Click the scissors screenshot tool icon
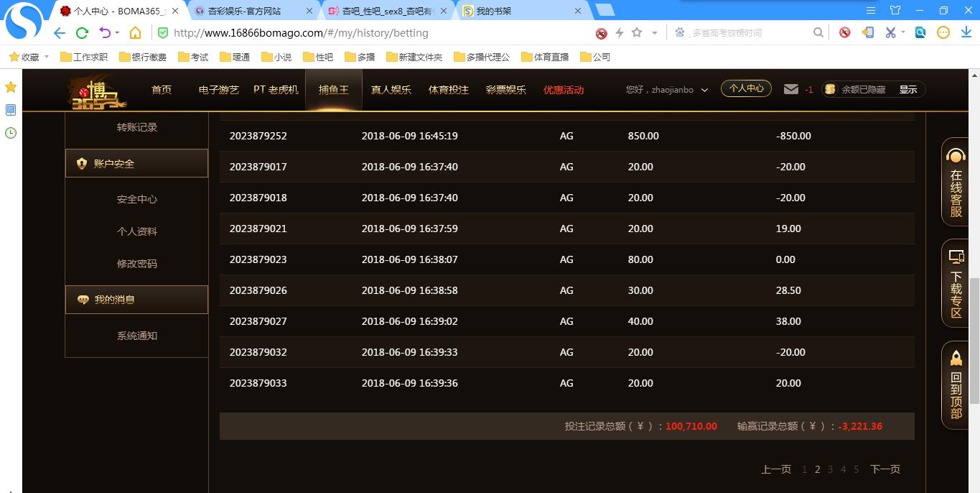Image resolution: width=980 pixels, height=493 pixels. (x=890, y=32)
